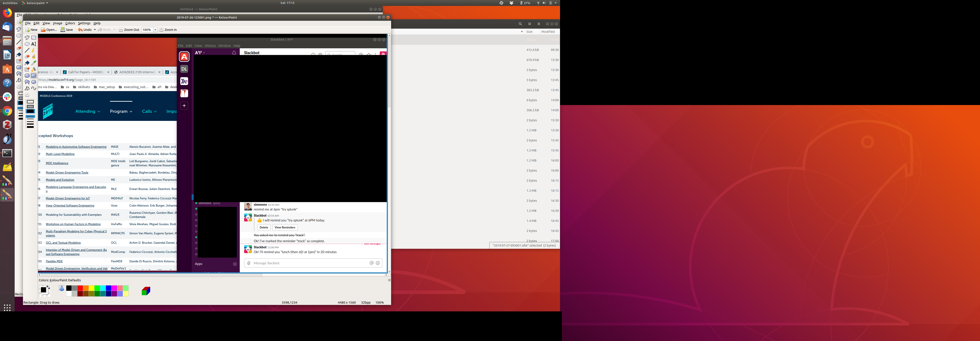Set fill style to no fill

click(30, 102)
